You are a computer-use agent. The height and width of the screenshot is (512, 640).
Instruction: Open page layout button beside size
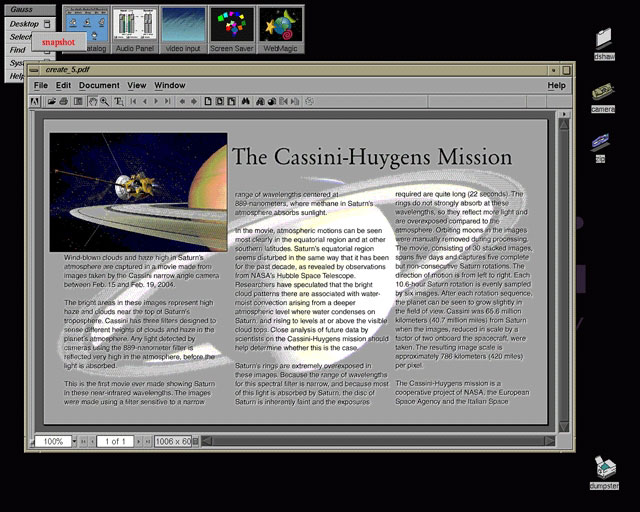196,441
